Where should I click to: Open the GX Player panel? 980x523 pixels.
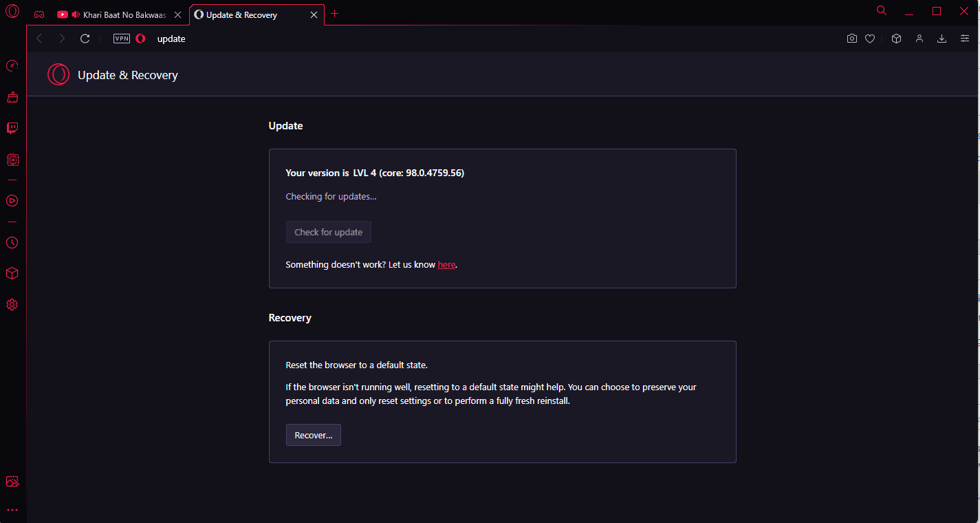point(12,200)
